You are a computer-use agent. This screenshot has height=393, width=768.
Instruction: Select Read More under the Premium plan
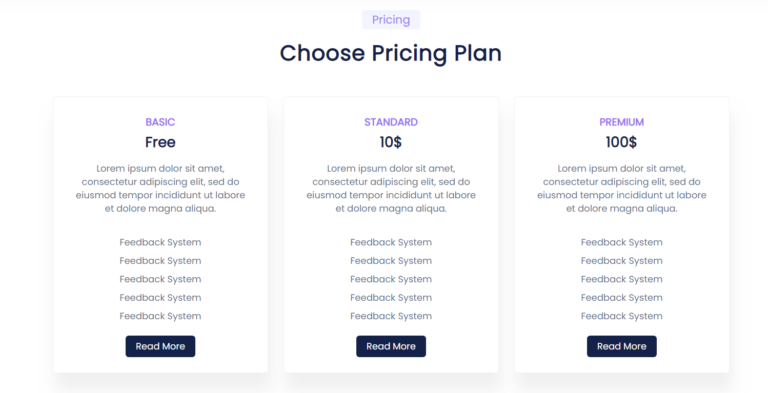(x=622, y=346)
